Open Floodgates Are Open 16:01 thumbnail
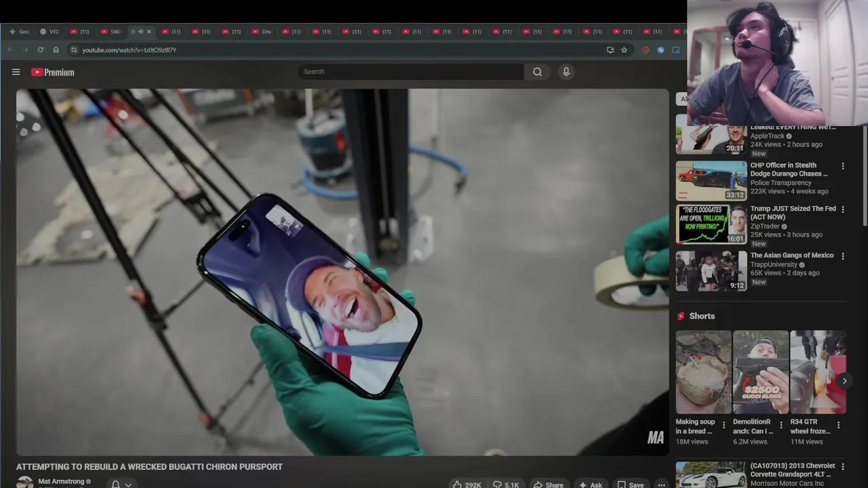 tap(711, 224)
